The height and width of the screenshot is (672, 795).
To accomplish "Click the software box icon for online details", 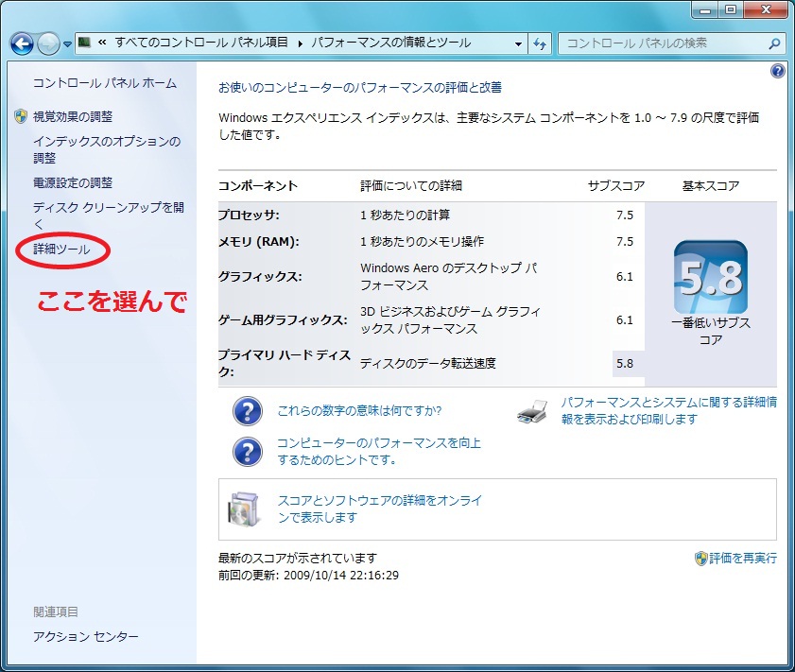I will pos(242,509).
